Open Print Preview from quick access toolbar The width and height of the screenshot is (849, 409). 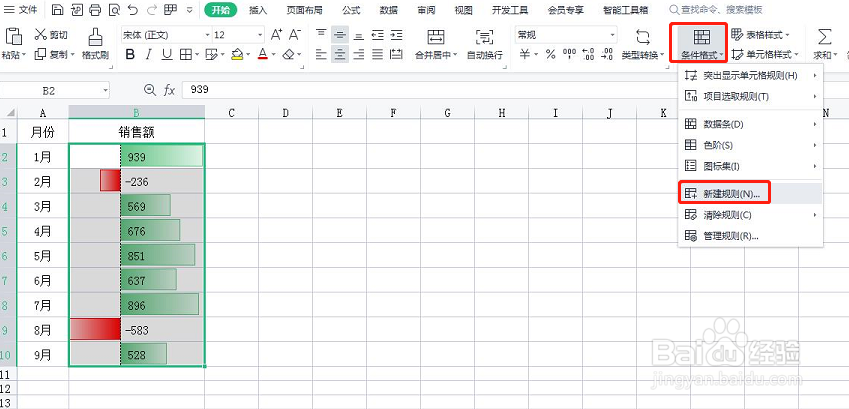[x=114, y=10]
